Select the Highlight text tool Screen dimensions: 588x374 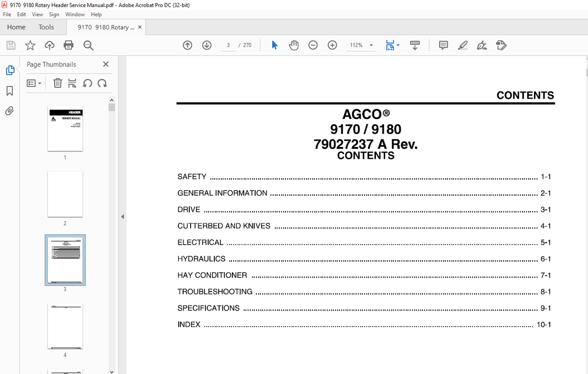coord(463,45)
